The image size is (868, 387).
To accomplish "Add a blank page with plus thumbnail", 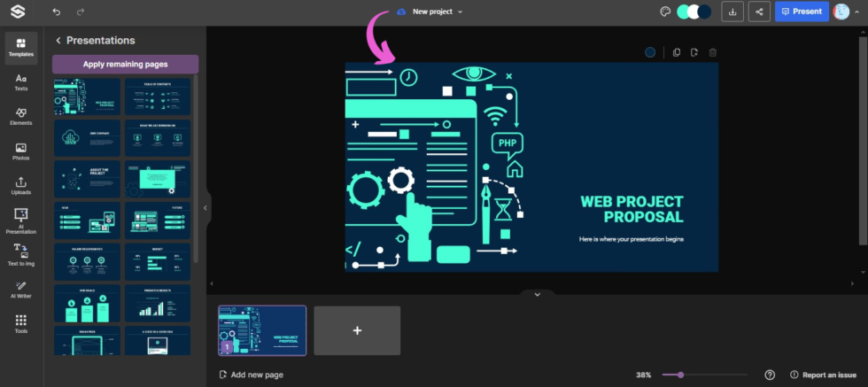I will [357, 330].
